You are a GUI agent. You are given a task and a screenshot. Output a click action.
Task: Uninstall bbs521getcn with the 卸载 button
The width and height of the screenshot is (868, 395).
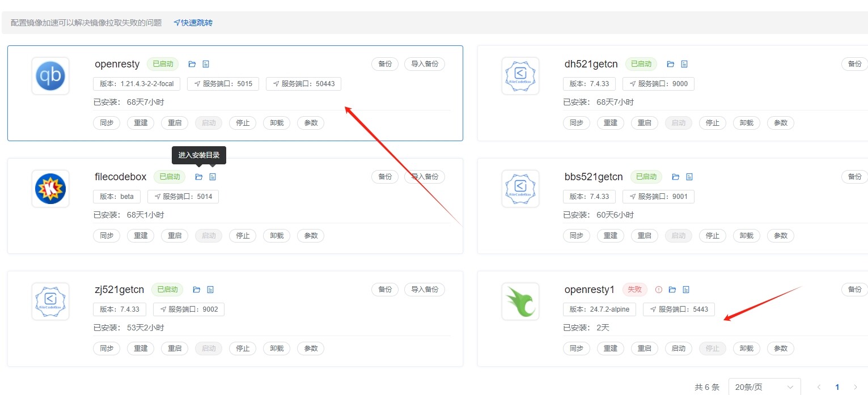coord(747,236)
